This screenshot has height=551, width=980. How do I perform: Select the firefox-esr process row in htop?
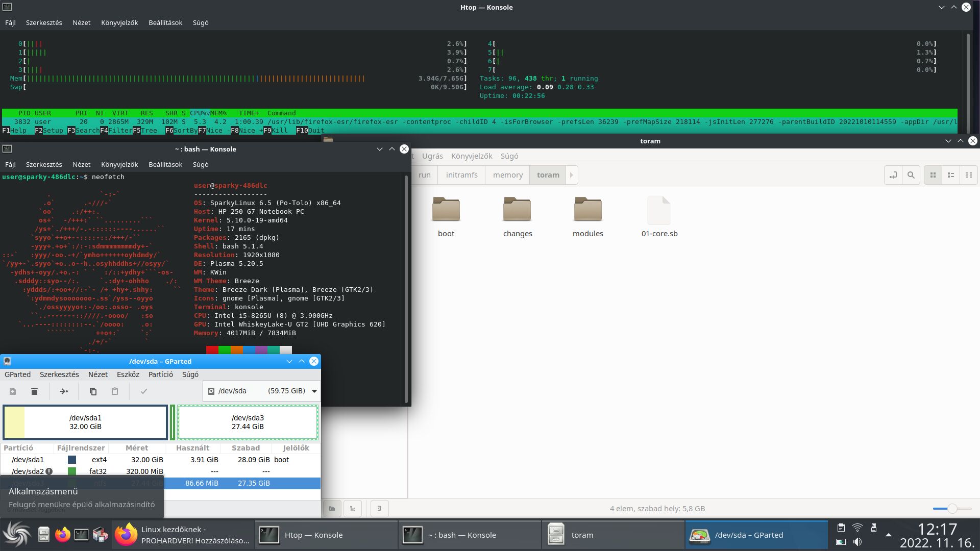tap(480, 122)
